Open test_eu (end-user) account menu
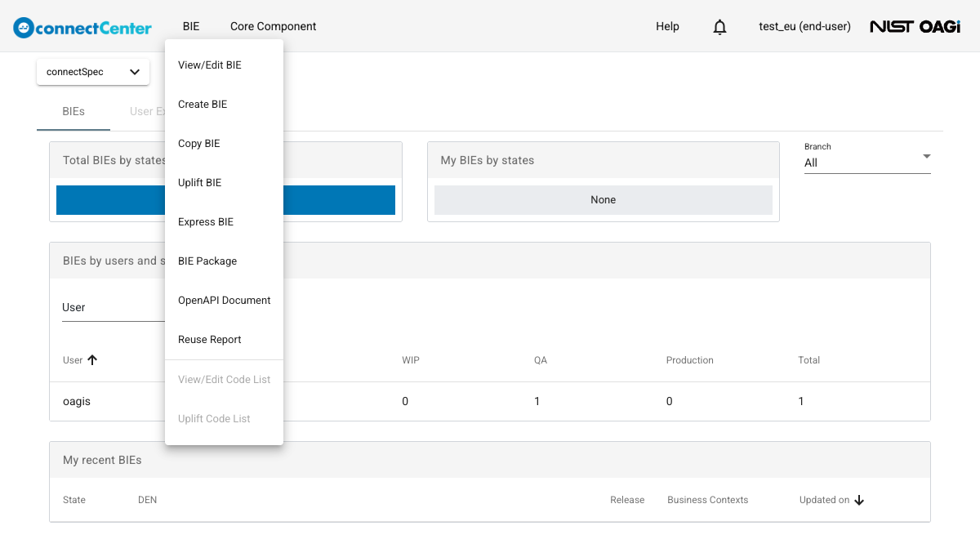Viewport: 980px width, 535px height. click(804, 26)
